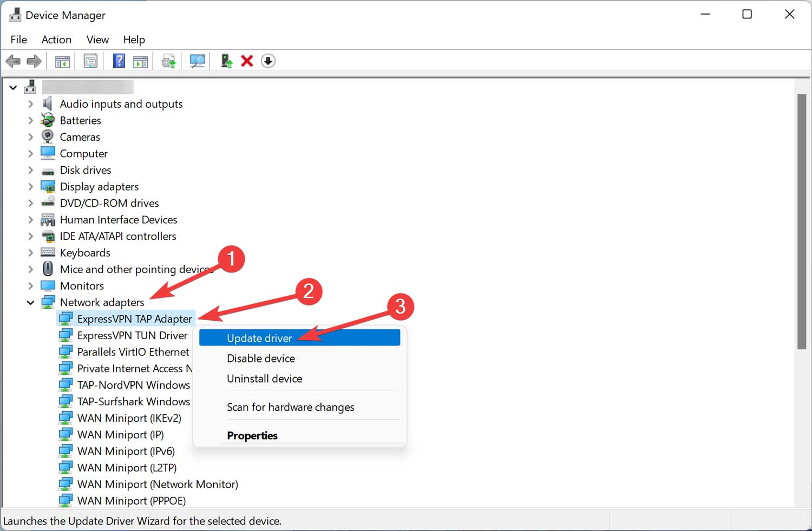Expand the Display adapters category

pos(31,186)
